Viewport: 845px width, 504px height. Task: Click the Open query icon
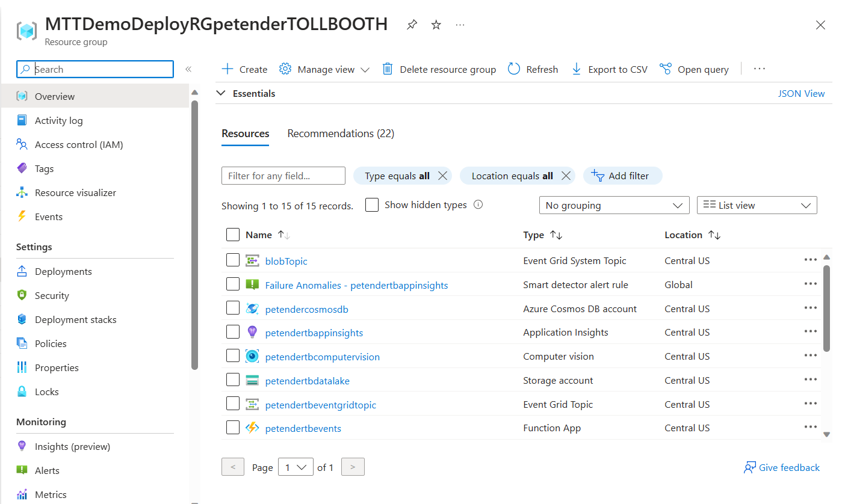(666, 69)
